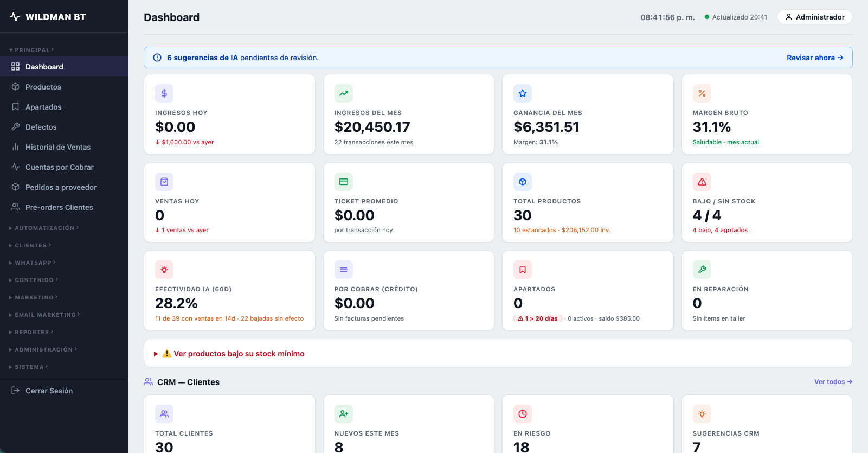Click '6 sugerencias de IA' banner text

pos(202,58)
